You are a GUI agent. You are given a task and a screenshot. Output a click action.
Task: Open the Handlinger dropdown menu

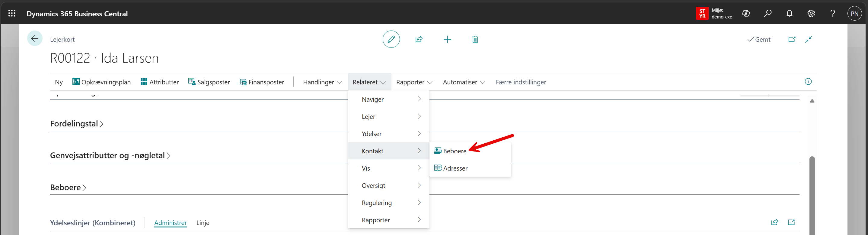(x=322, y=82)
